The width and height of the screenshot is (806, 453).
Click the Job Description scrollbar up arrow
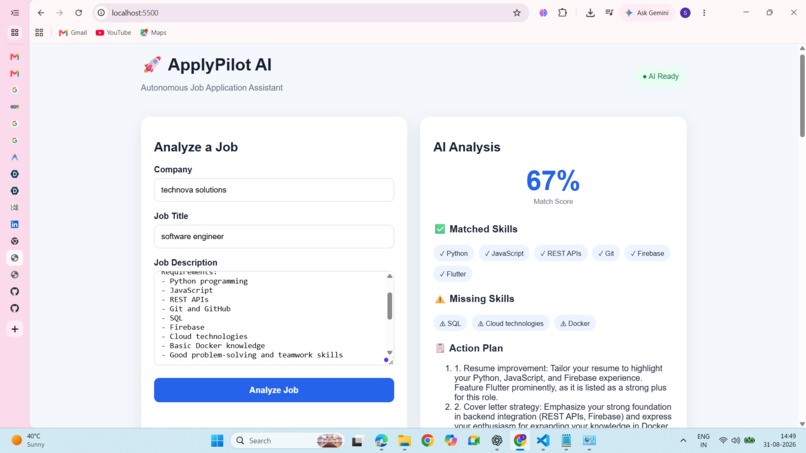(x=390, y=276)
